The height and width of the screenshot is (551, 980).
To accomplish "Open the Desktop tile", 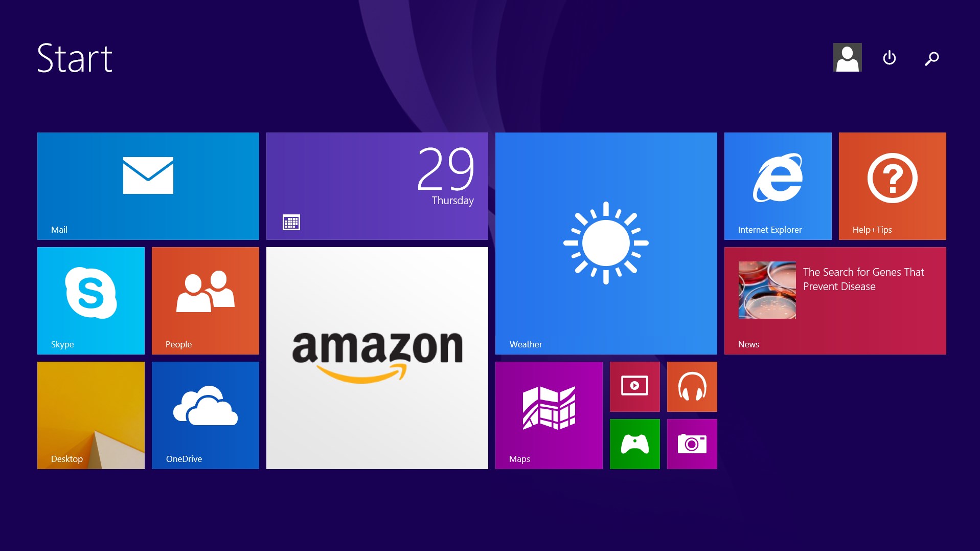I will 90,415.
